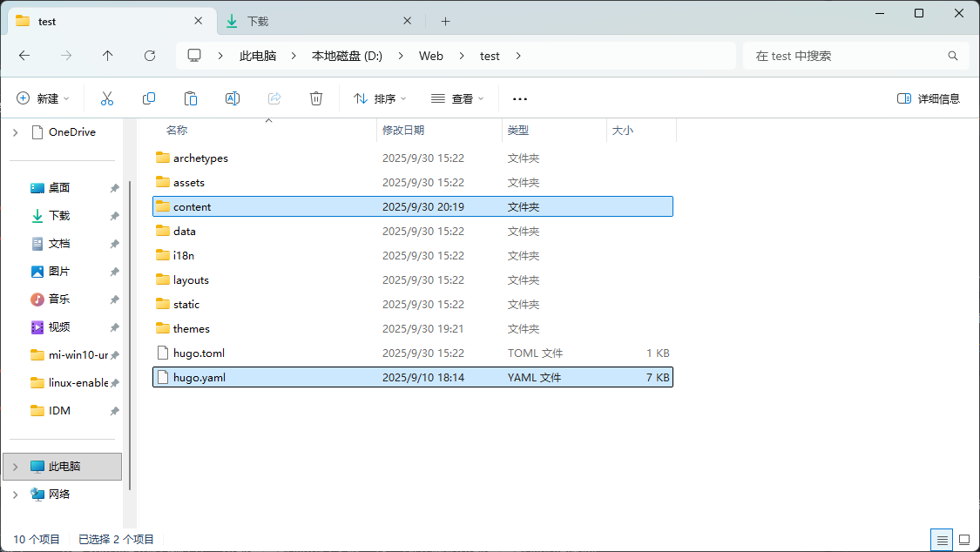The image size is (980, 552).
Task: Switch to details list view icon
Action: pyautogui.click(x=942, y=540)
